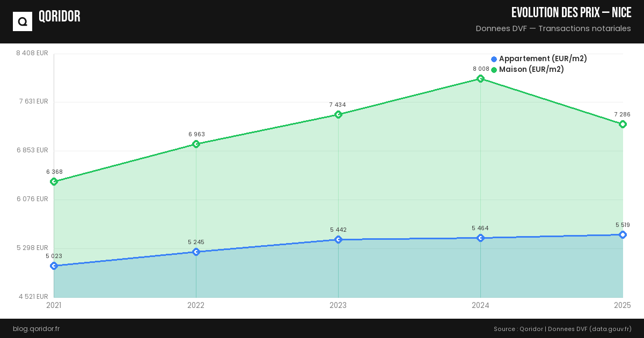Click the blue Appartement legend dot
Viewport: 644px width, 338px height.
click(x=494, y=59)
